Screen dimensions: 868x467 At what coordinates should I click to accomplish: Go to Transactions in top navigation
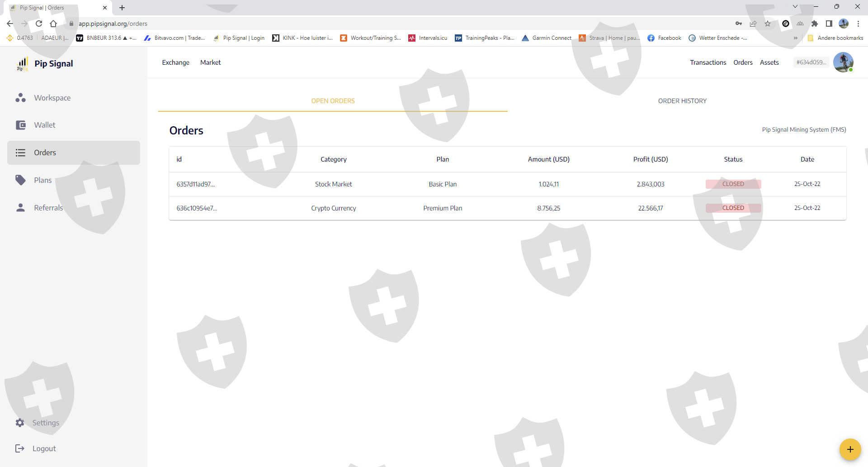708,62
